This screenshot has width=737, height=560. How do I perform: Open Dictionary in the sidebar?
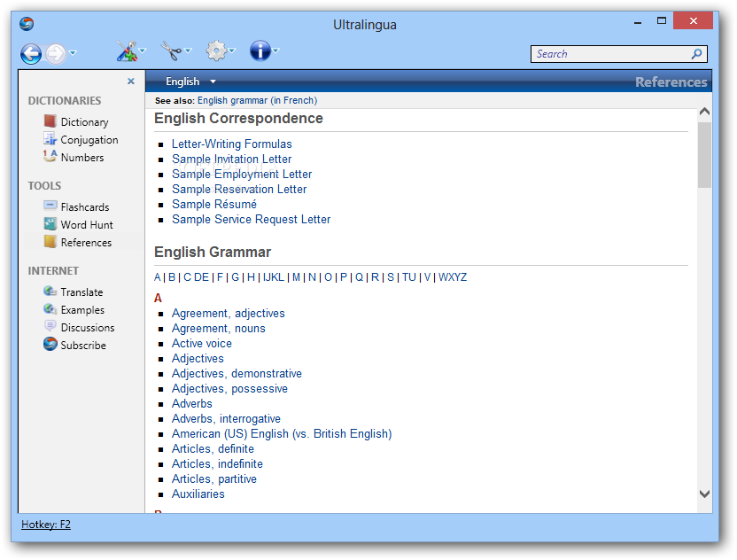pyautogui.click(x=85, y=121)
